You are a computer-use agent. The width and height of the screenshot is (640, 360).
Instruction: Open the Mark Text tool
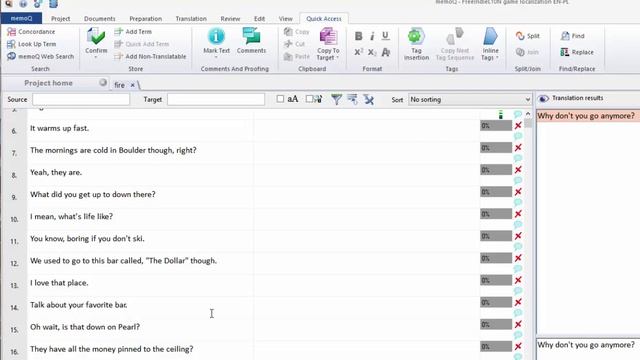[x=216, y=41]
